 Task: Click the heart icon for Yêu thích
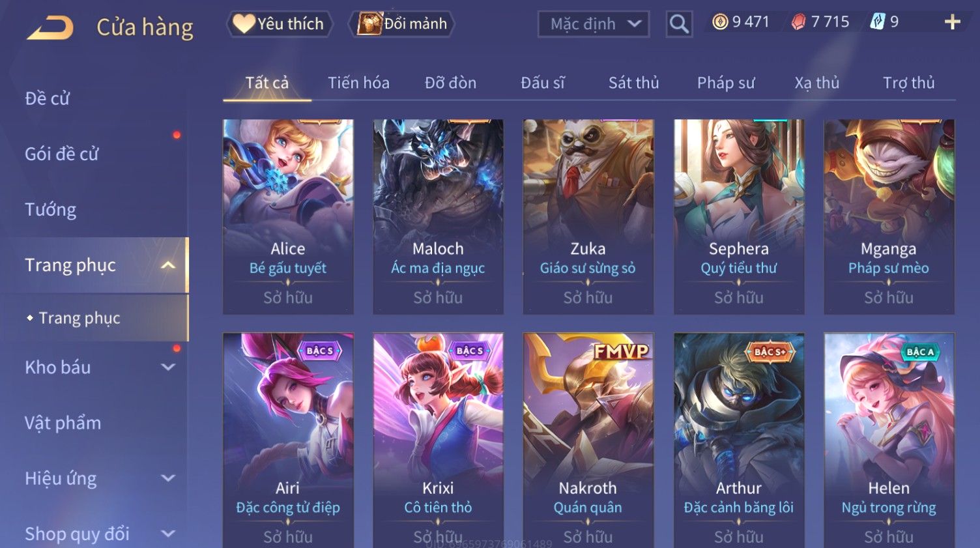click(243, 23)
